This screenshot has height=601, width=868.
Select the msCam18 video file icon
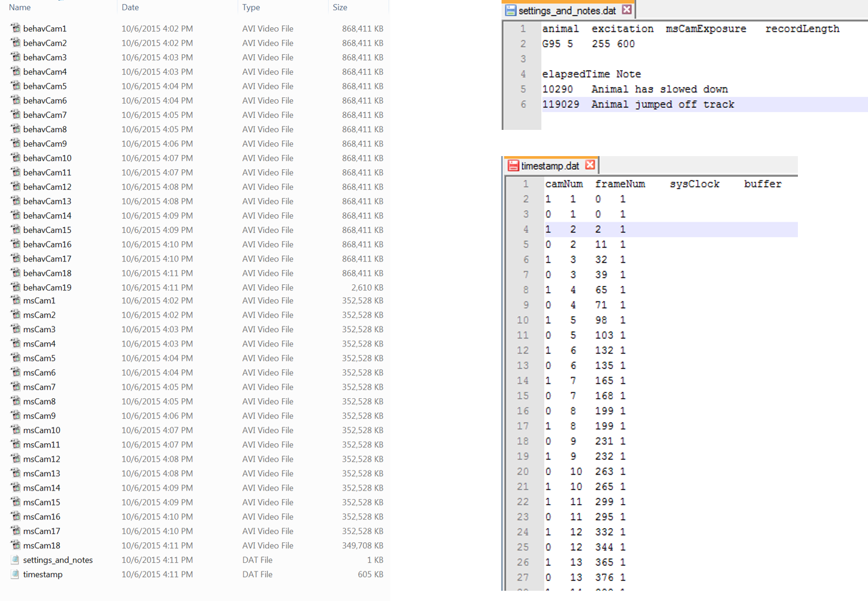15,545
